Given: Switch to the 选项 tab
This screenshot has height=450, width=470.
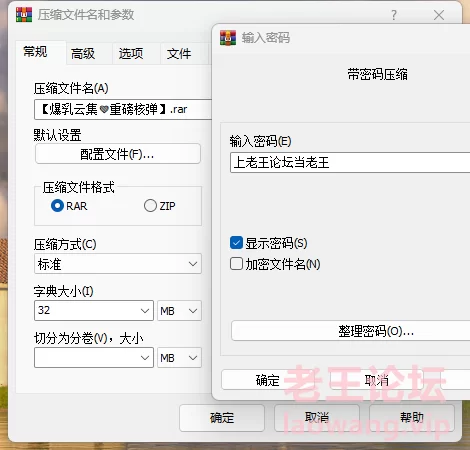Looking at the screenshot, I should click(x=131, y=53).
